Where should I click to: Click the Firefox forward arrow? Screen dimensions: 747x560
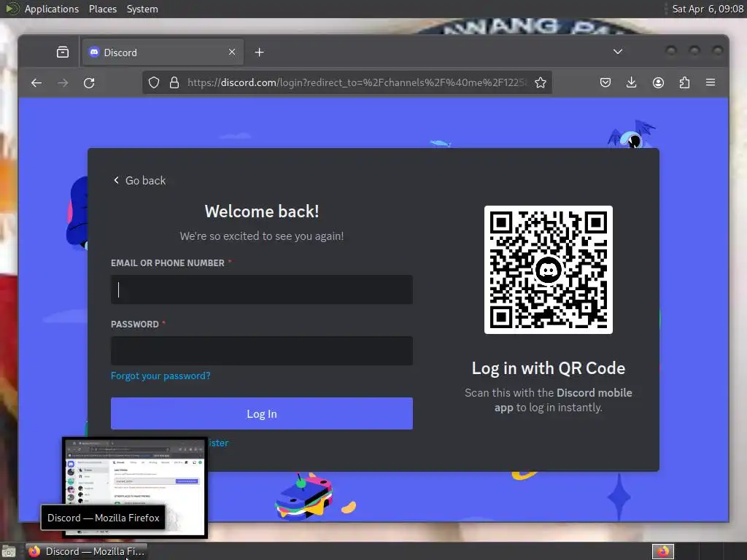63,83
